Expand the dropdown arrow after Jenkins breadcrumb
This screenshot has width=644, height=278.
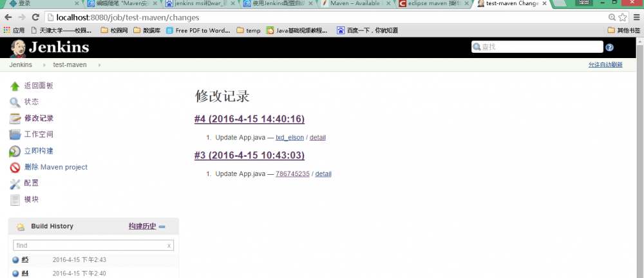coord(44,65)
